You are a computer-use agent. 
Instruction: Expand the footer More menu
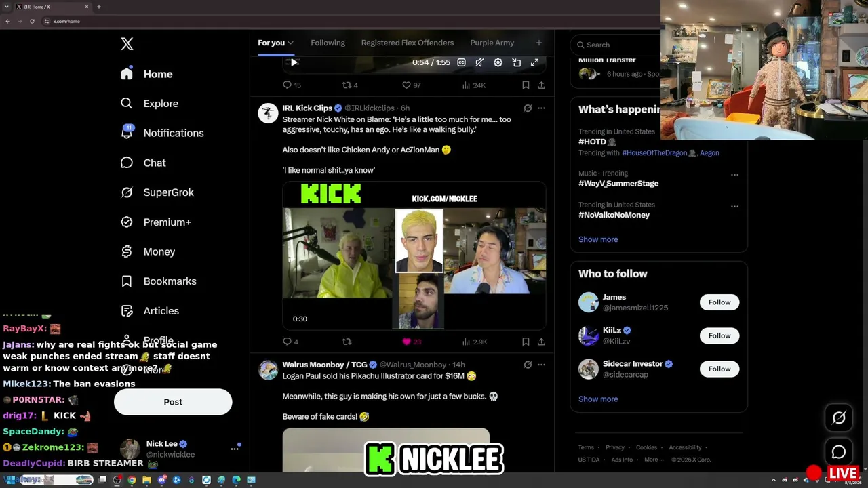coord(654,460)
